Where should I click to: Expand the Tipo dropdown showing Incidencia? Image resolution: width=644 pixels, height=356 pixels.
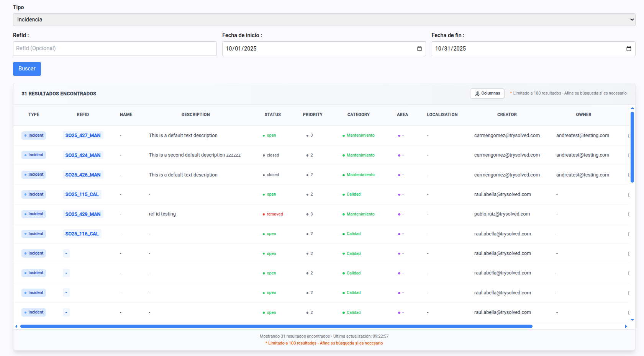click(324, 20)
